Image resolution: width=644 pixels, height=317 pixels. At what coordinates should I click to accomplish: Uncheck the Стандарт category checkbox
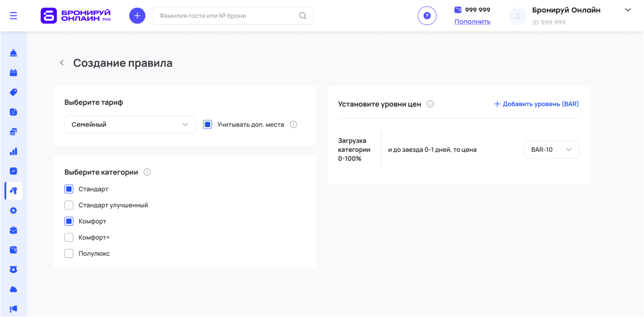[69, 189]
